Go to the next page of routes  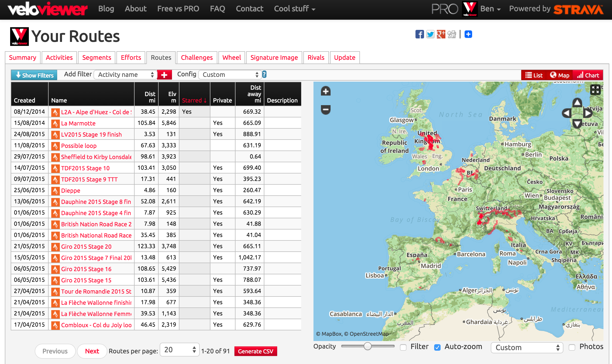92,351
